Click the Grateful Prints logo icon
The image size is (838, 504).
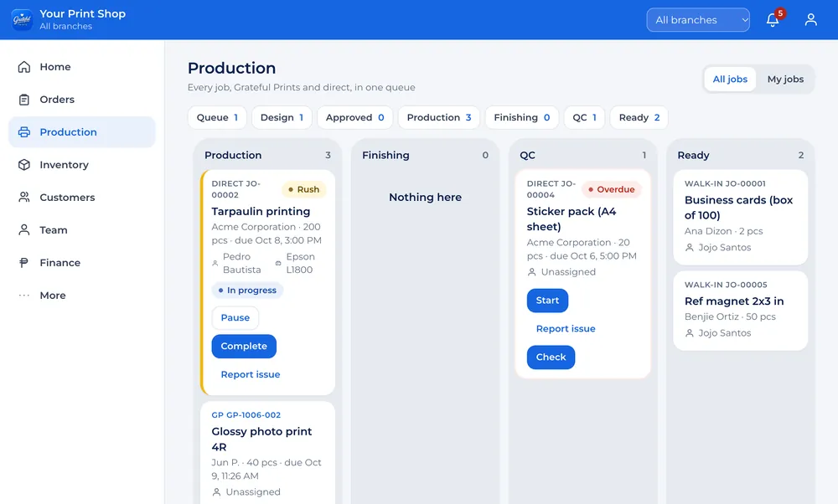tap(23, 20)
